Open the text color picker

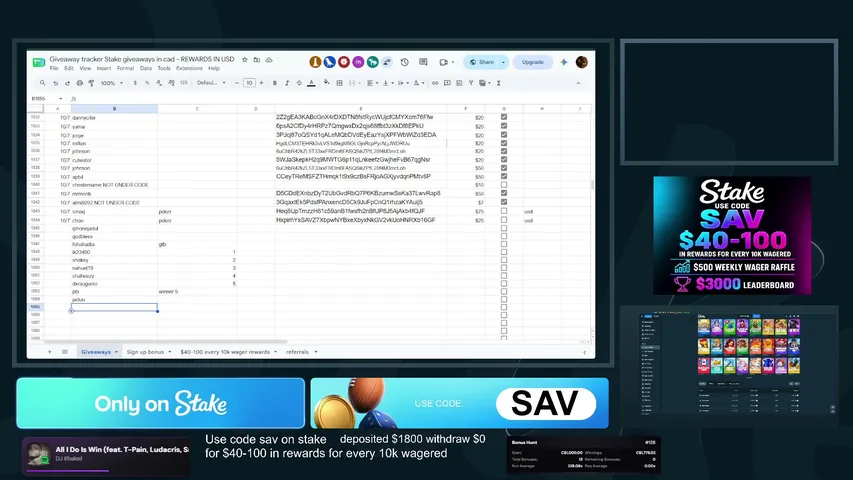coord(311,83)
